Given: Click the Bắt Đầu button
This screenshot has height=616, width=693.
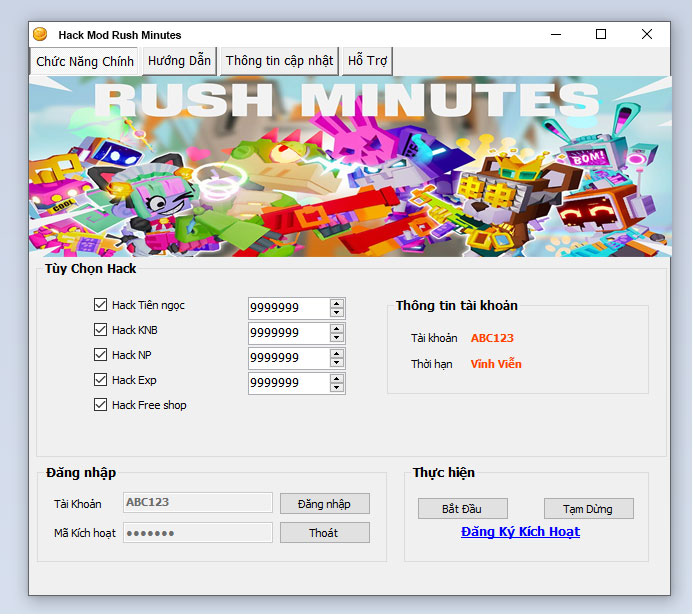Looking at the screenshot, I should coord(463,509).
